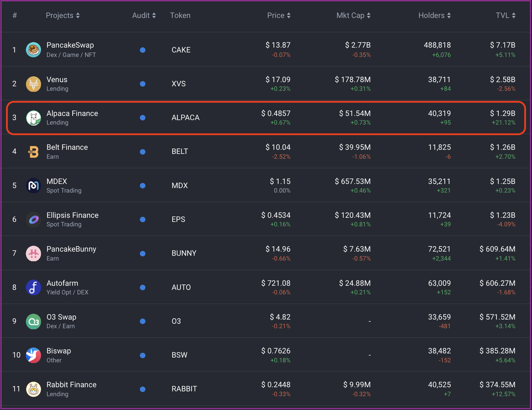Sort table by Projects column
532x410 pixels.
coord(63,16)
